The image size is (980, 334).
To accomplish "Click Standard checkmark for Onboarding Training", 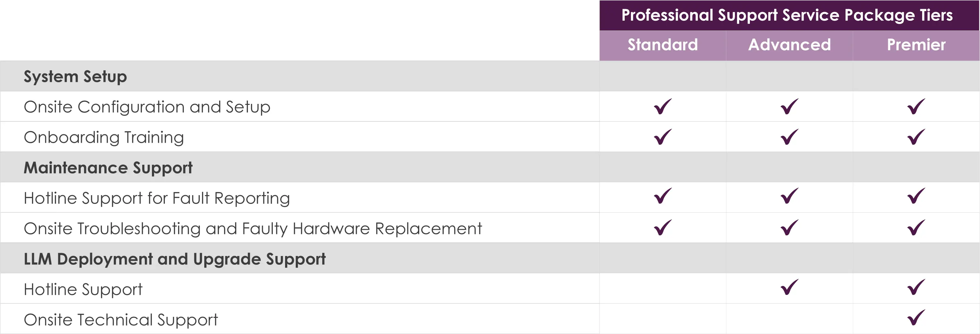I will (663, 137).
